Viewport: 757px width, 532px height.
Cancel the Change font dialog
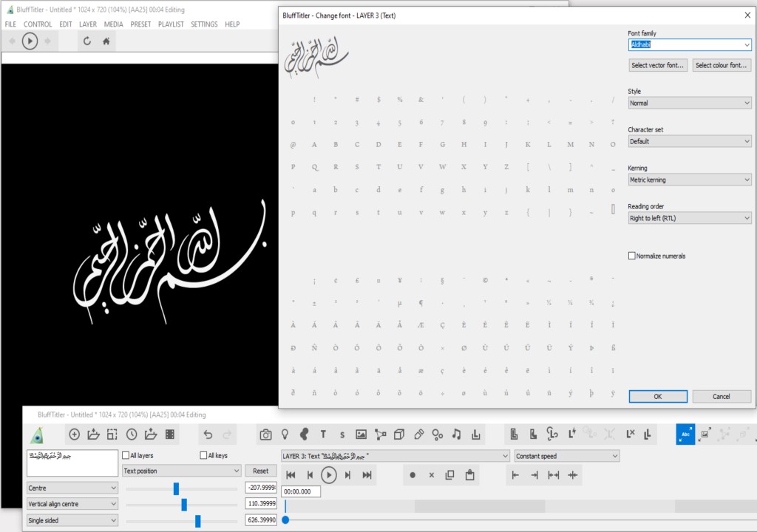tap(722, 396)
